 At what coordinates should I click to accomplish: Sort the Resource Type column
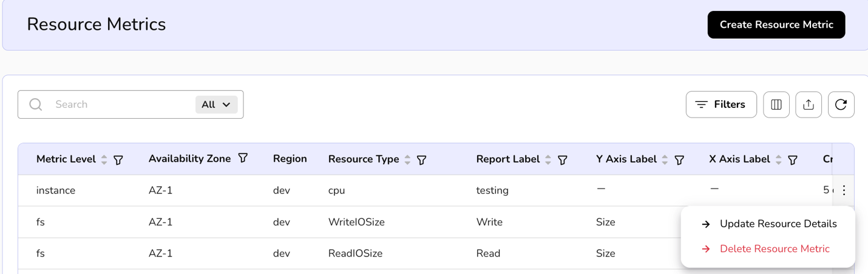[x=407, y=159]
